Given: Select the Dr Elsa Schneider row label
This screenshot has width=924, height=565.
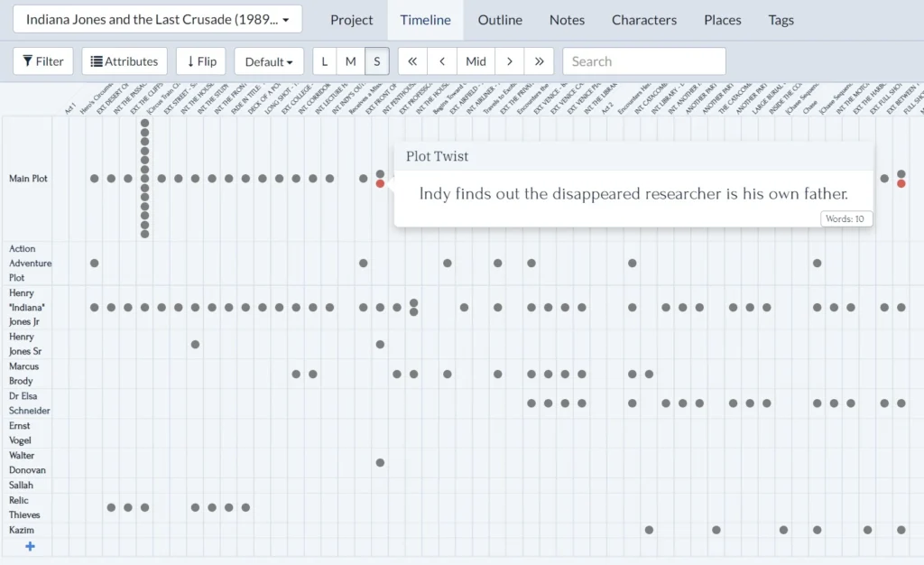Looking at the screenshot, I should 30,403.
